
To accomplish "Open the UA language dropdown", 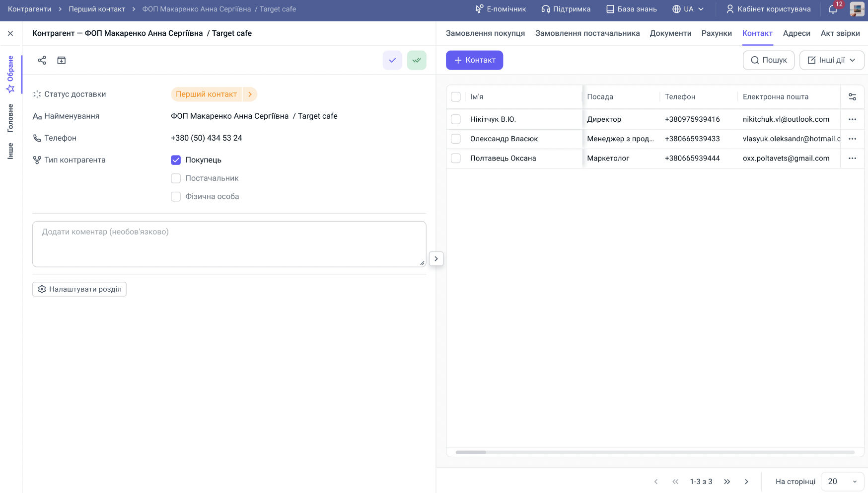I will 688,9.
